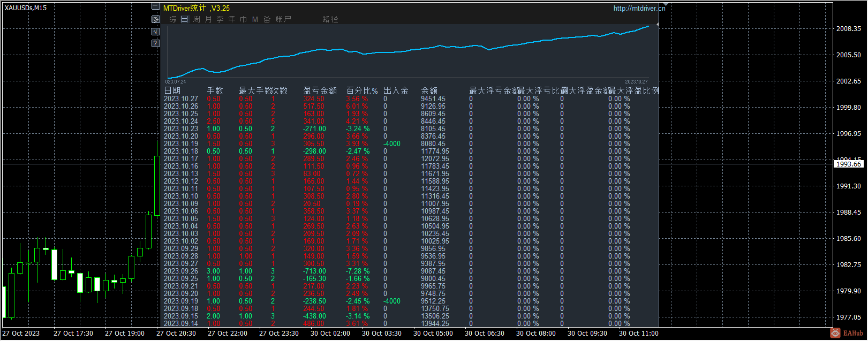Click the 百分比% column header
This screenshot has height=341, width=868.
click(x=363, y=91)
